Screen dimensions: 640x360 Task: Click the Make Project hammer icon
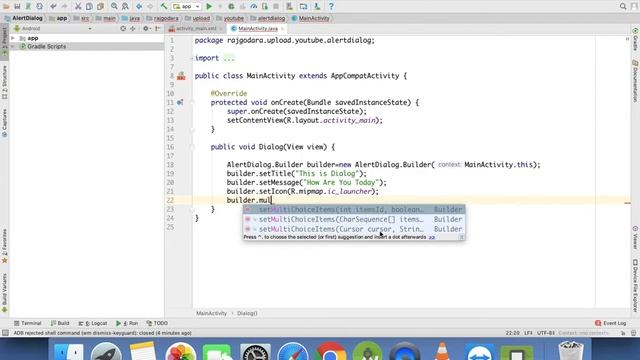pyautogui.click(x=164, y=7)
